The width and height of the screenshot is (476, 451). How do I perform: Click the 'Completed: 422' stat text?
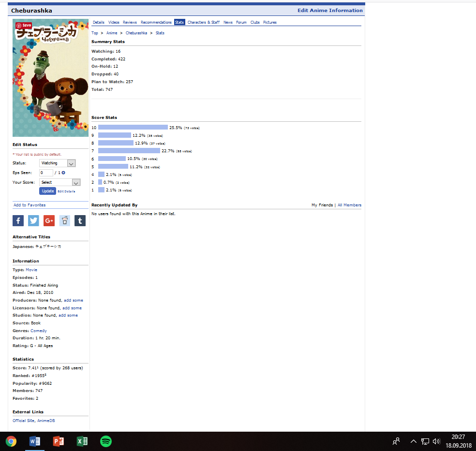click(x=108, y=59)
